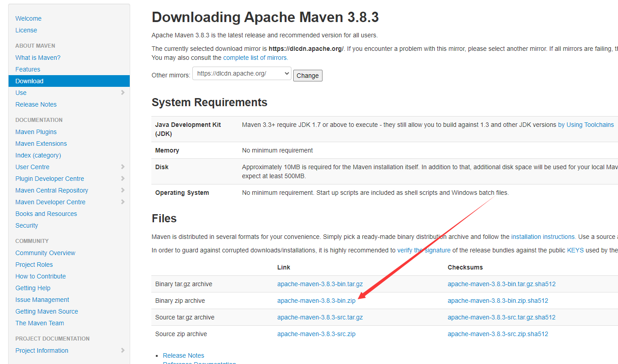The image size is (618, 364).
Task: Open the Features sidebar link
Action: click(28, 69)
